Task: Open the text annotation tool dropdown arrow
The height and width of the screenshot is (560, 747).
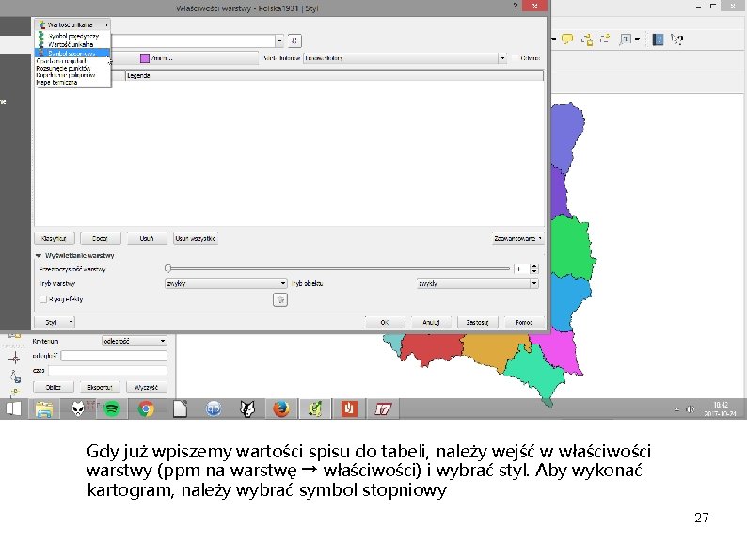Action: (x=637, y=40)
